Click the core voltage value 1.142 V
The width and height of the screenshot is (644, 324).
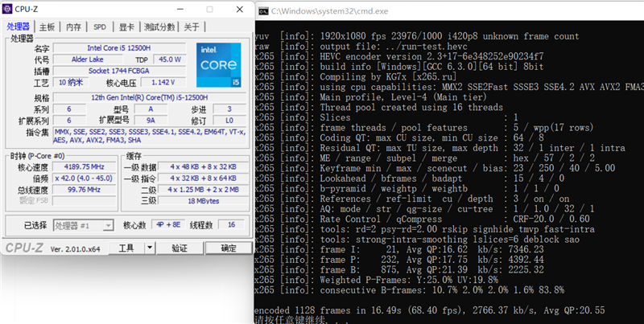click(163, 83)
